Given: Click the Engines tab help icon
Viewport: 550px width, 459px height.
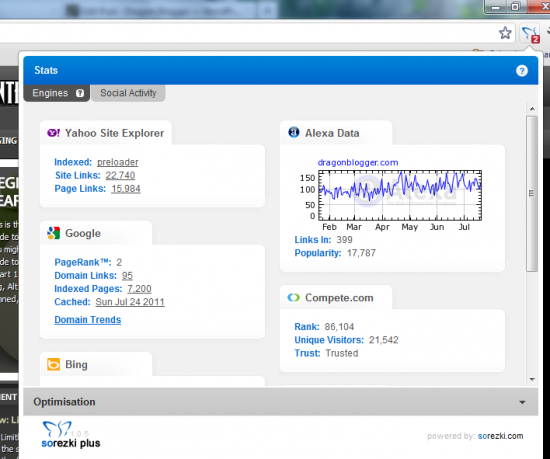Looking at the screenshot, I should click(80, 93).
